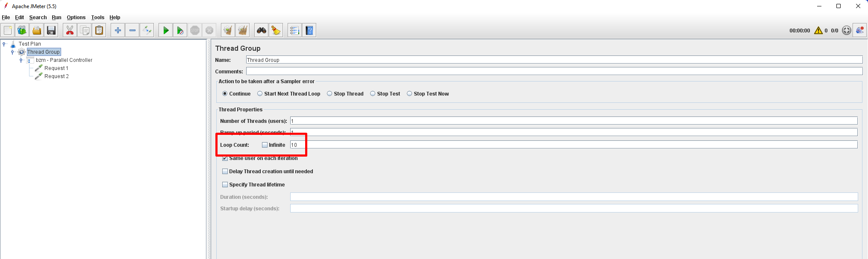Clear results with single broom icon
The width and height of the screenshot is (868, 259).
[x=228, y=30]
